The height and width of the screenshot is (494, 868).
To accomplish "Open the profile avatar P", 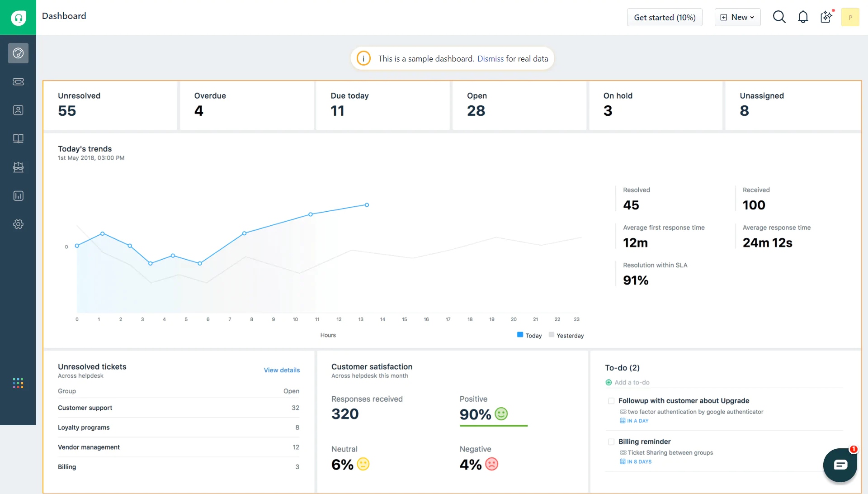I will coord(850,18).
